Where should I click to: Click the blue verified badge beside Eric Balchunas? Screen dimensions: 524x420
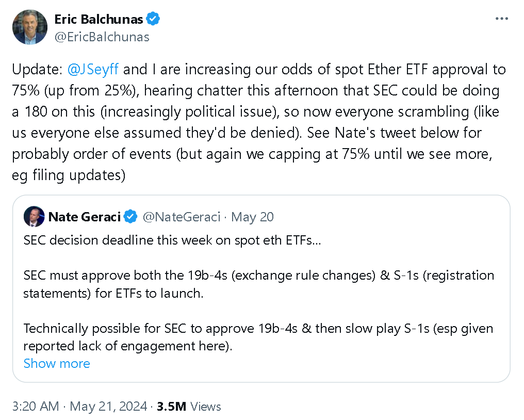click(153, 19)
